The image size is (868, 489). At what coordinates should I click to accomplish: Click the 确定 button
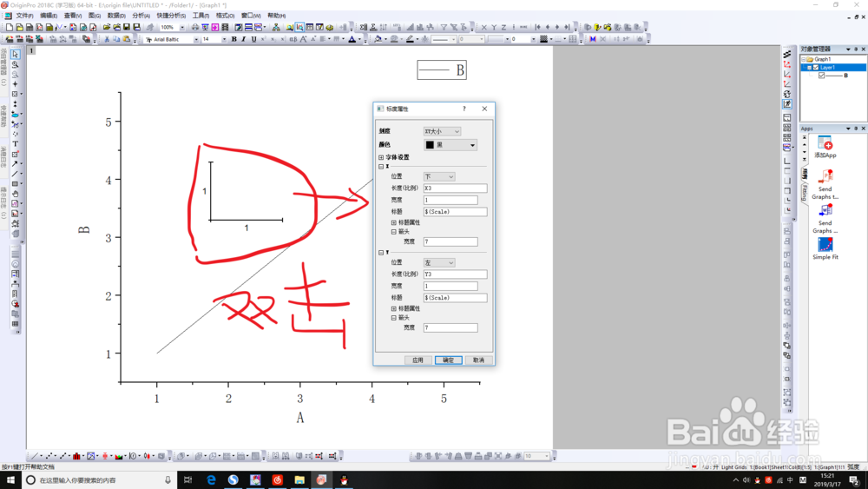coord(449,360)
